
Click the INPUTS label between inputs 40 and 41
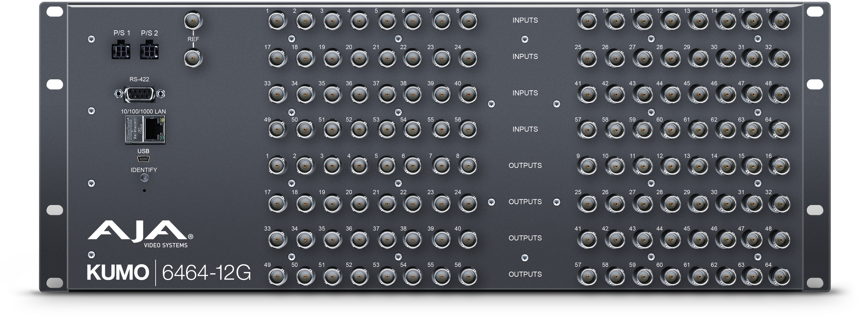click(525, 93)
